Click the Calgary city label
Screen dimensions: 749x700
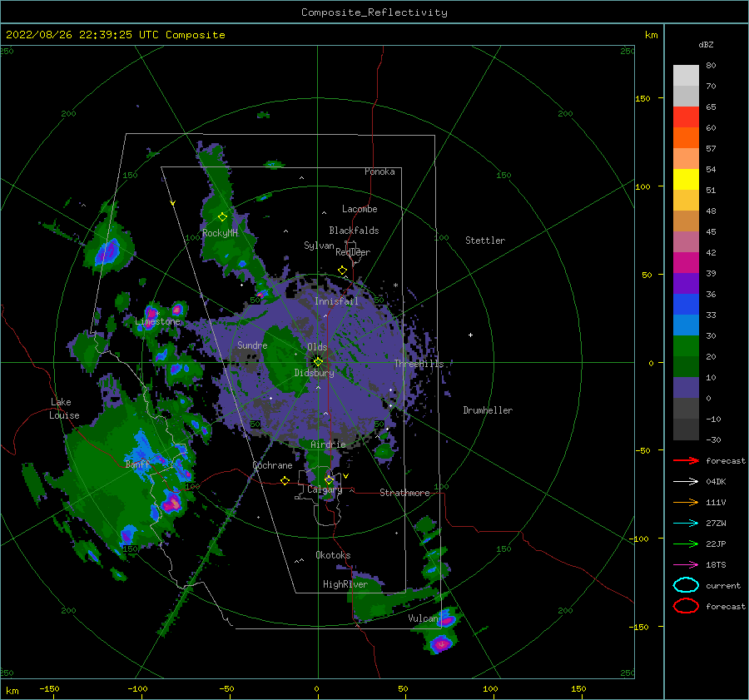(325, 489)
